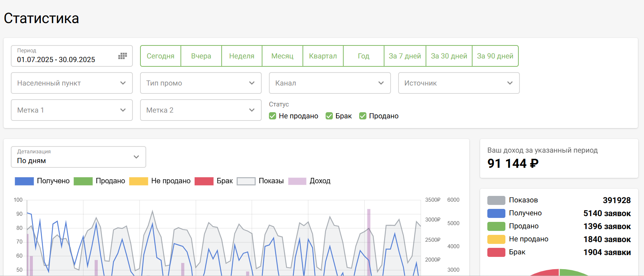
Task: Uncheck the Не продано status checkbox
Action: coord(273,116)
